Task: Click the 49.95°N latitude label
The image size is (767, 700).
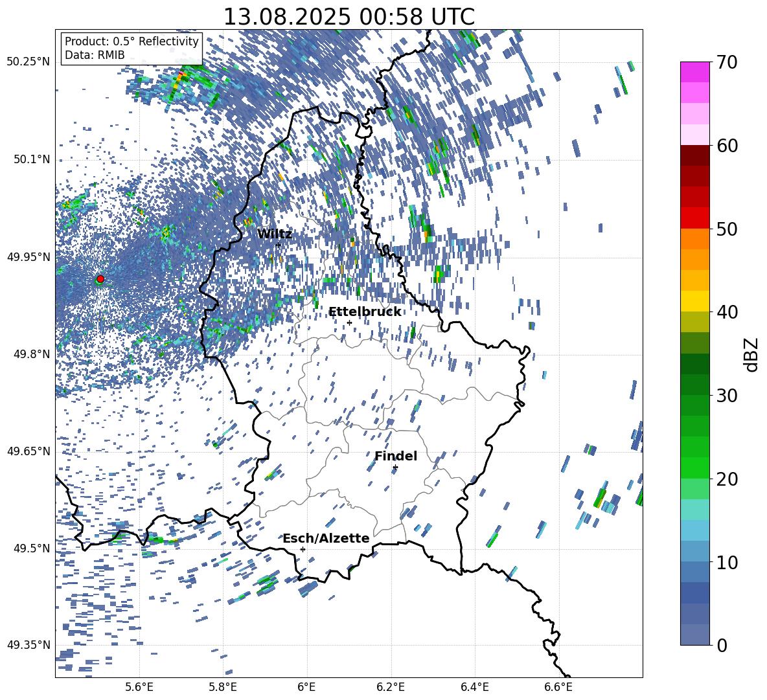Action: pyautogui.click(x=29, y=256)
